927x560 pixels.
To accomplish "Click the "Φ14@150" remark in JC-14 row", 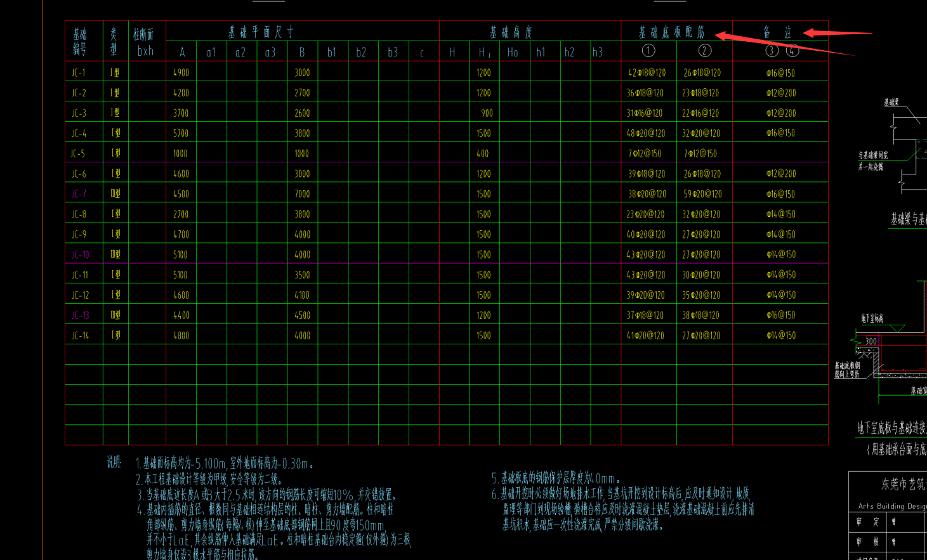I will click(780, 335).
